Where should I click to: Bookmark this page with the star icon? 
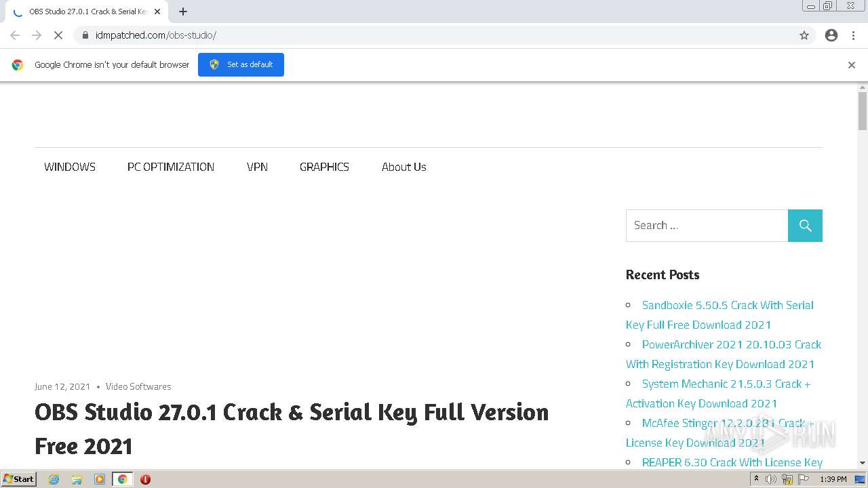tap(804, 35)
